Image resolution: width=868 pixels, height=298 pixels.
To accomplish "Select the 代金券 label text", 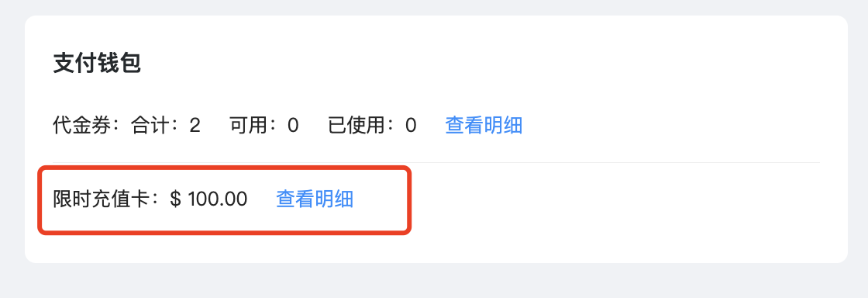I will click(82, 125).
